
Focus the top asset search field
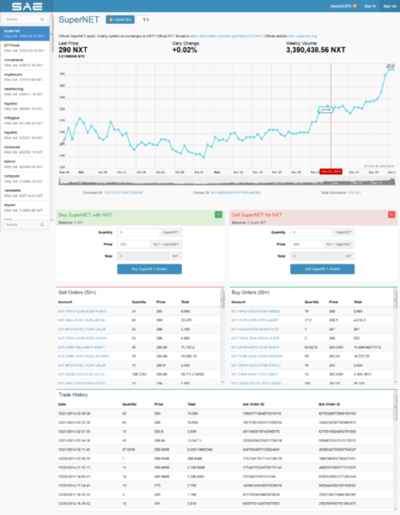(25, 19)
